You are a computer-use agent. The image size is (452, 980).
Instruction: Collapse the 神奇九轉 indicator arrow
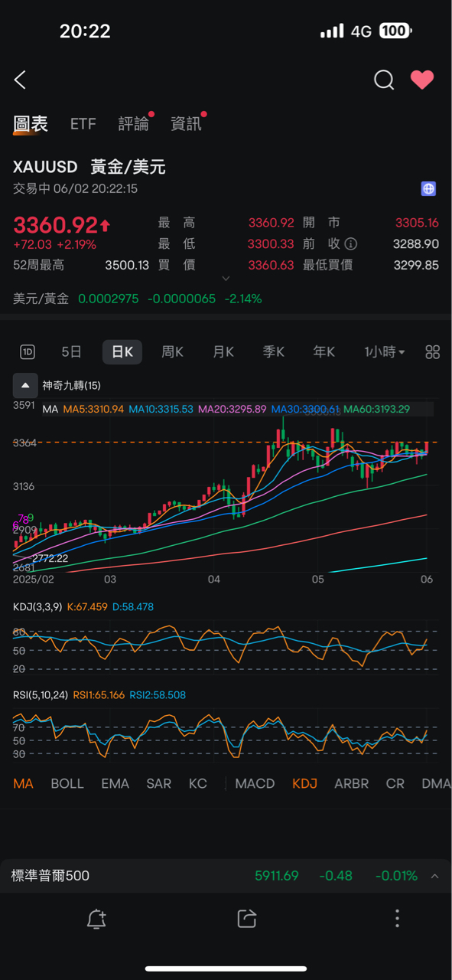(25, 385)
